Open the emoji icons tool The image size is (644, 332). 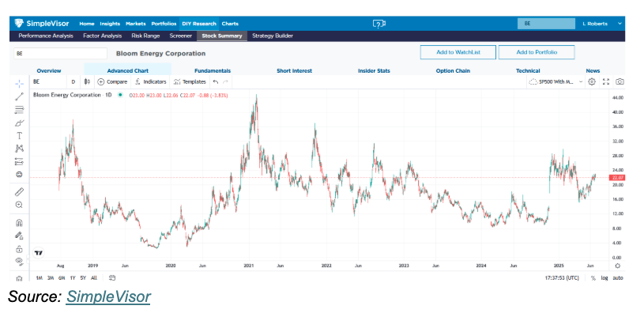point(19,175)
